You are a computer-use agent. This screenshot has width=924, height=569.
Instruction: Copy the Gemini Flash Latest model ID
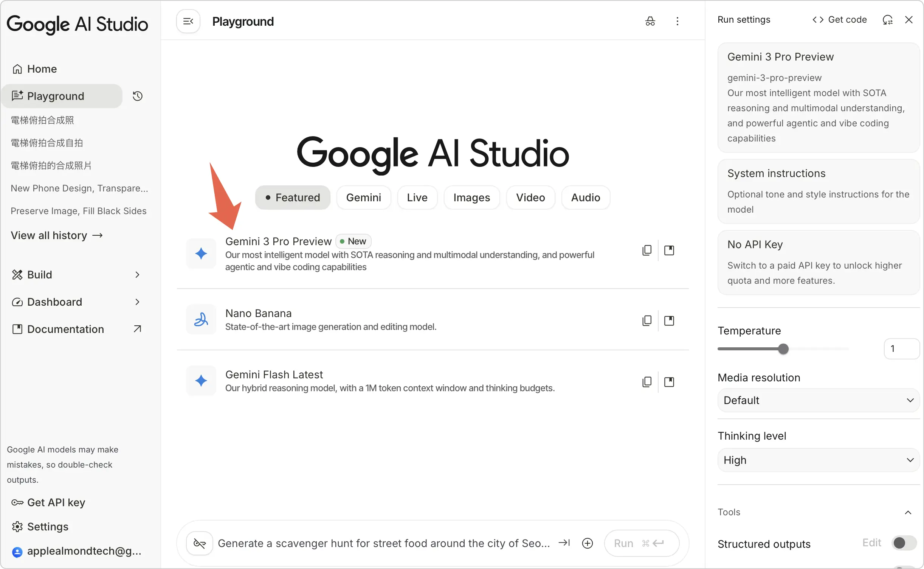point(647,382)
